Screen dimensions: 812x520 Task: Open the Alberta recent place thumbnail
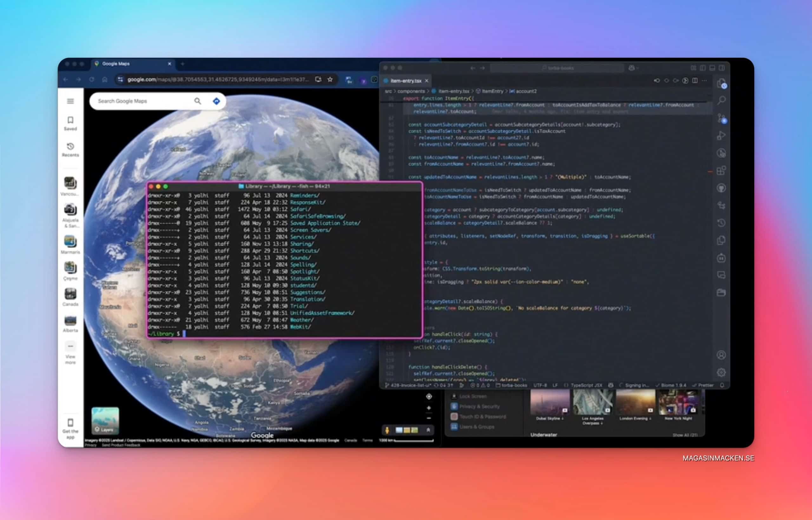click(70, 320)
